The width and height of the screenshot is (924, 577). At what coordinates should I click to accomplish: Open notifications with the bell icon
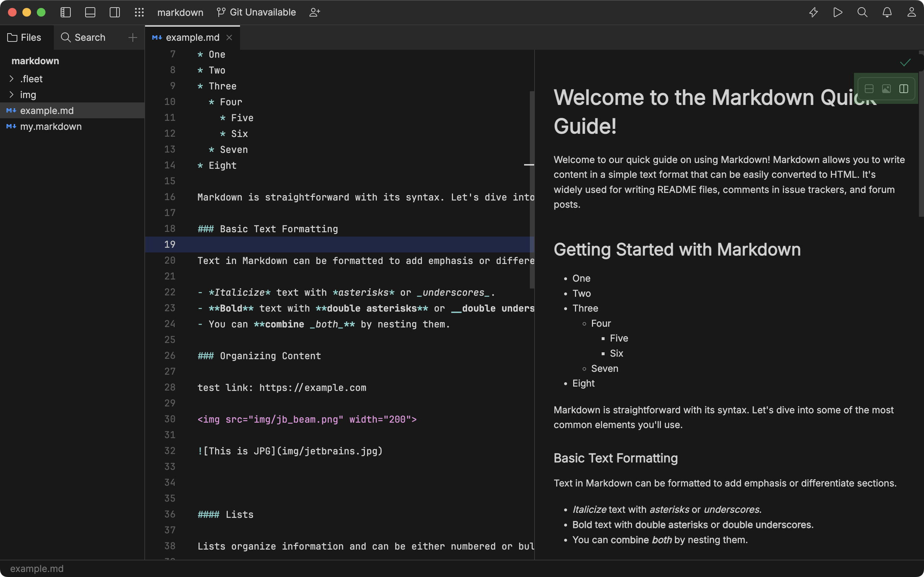click(x=886, y=12)
